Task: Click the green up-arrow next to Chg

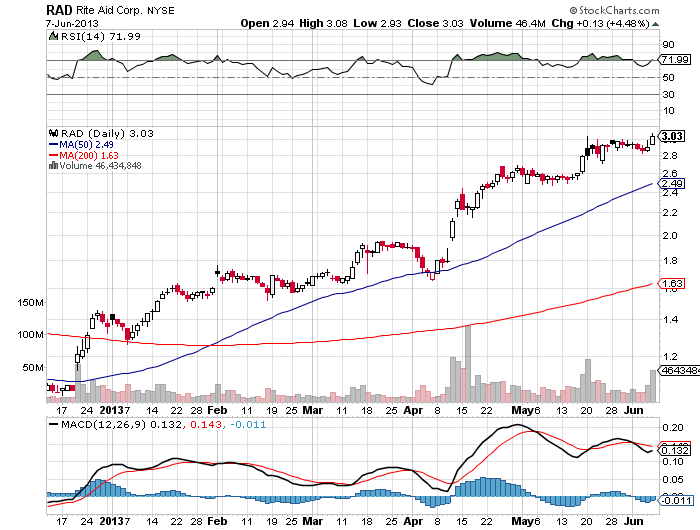Action: (x=655, y=24)
